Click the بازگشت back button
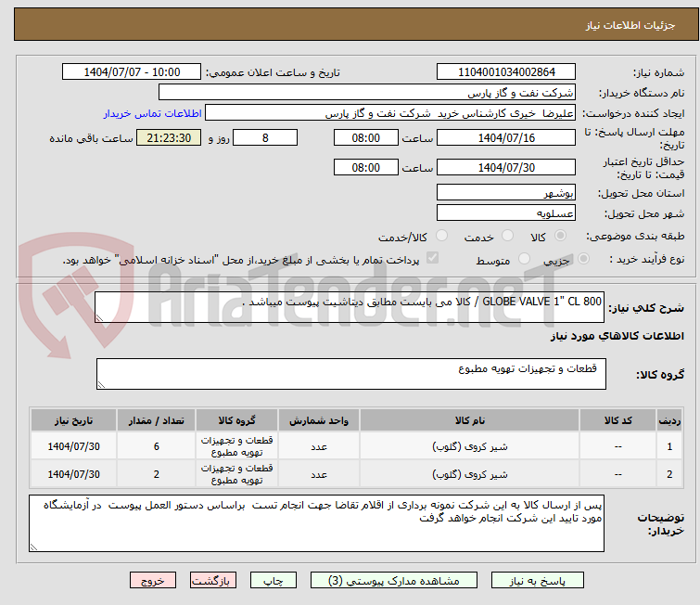This screenshot has width=700, height=605. coord(214,580)
